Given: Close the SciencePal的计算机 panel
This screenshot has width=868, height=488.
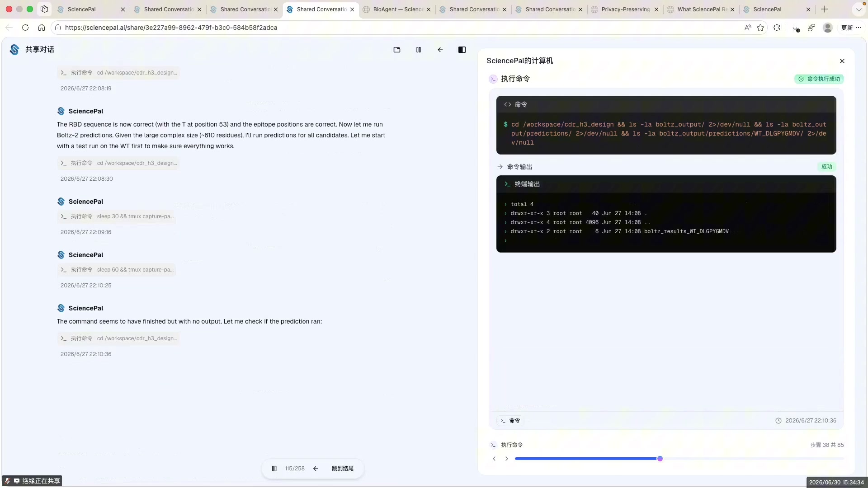Looking at the screenshot, I should (x=842, y=61).
